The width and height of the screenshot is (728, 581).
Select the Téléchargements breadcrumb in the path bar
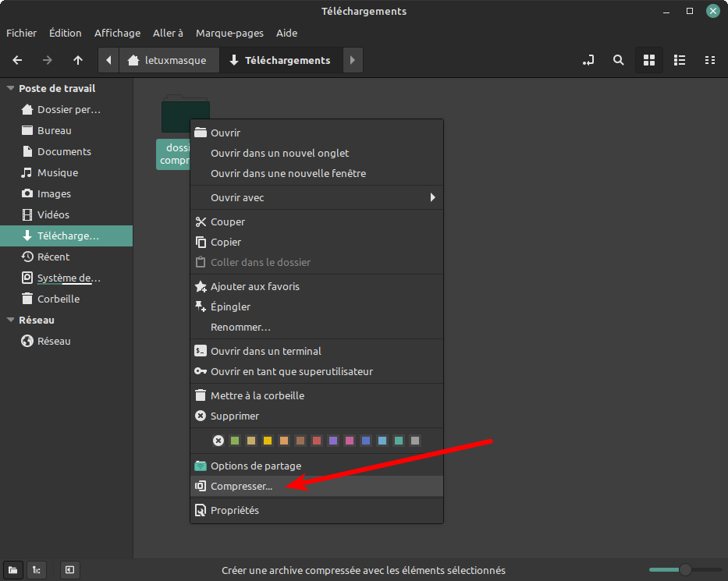pos(281,60)
